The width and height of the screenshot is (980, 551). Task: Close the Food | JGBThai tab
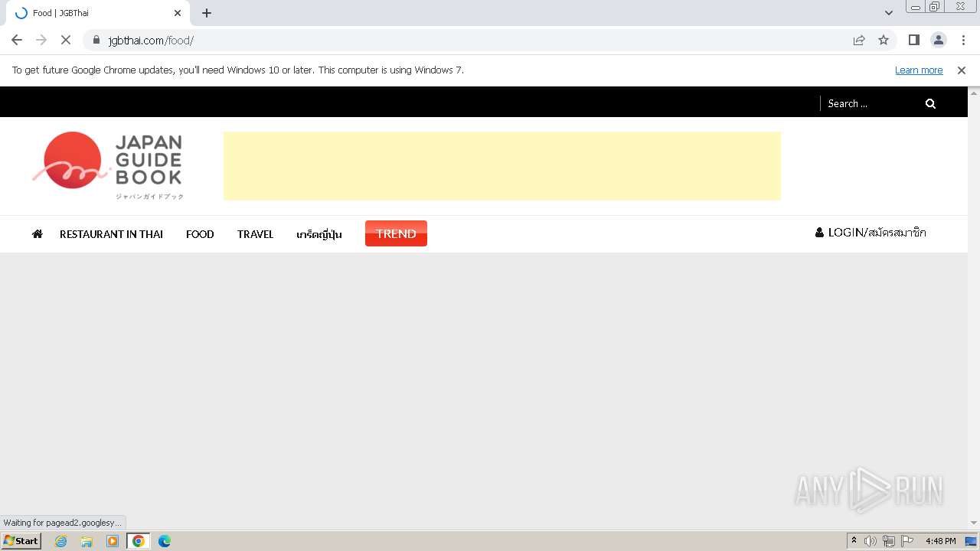tap(178, 13)
